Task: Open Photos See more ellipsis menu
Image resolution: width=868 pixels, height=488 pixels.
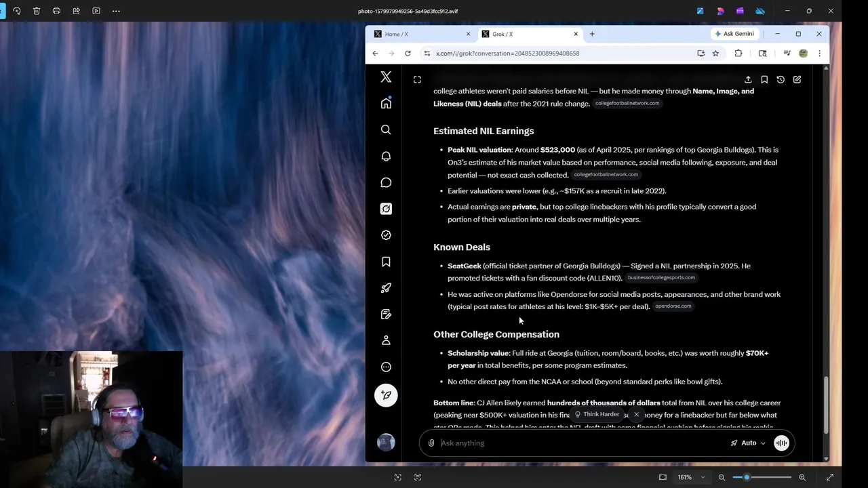Action: click(x=116, y=11)
